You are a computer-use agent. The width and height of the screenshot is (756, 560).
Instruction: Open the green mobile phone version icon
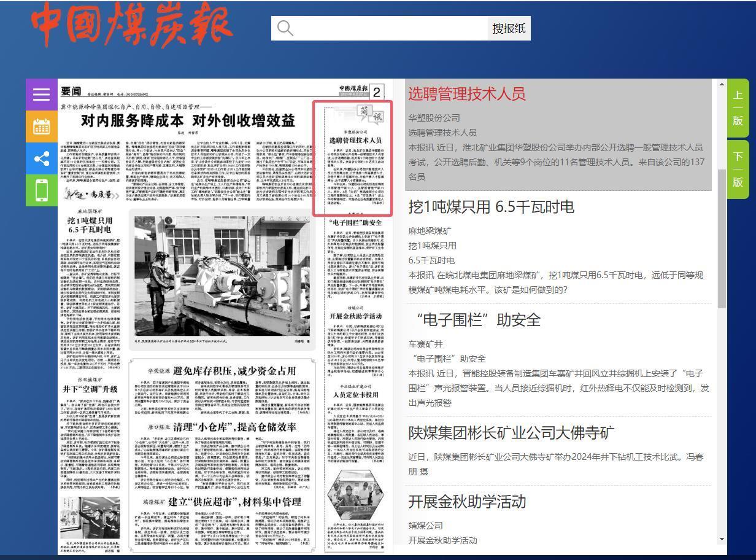41,190
